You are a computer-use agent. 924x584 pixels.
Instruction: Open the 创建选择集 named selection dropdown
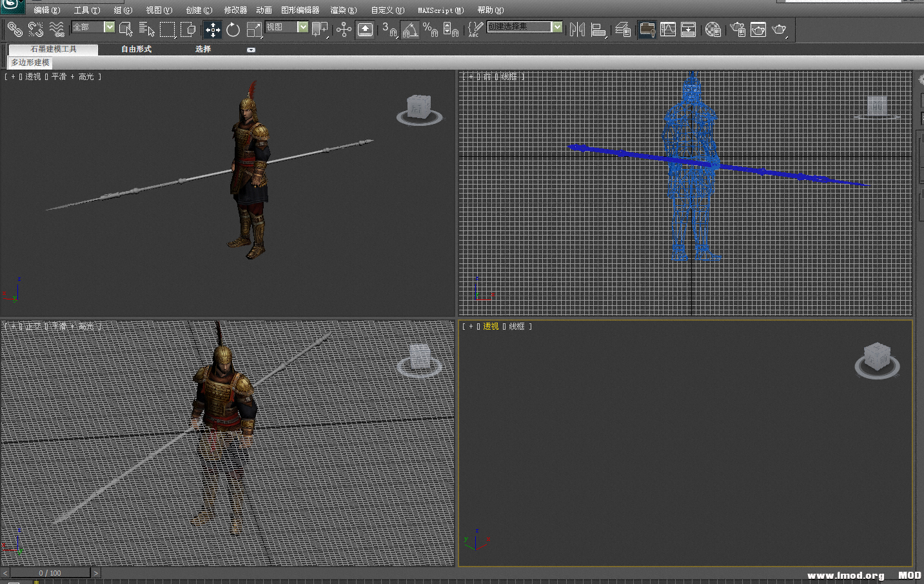(x=557, y=26)
